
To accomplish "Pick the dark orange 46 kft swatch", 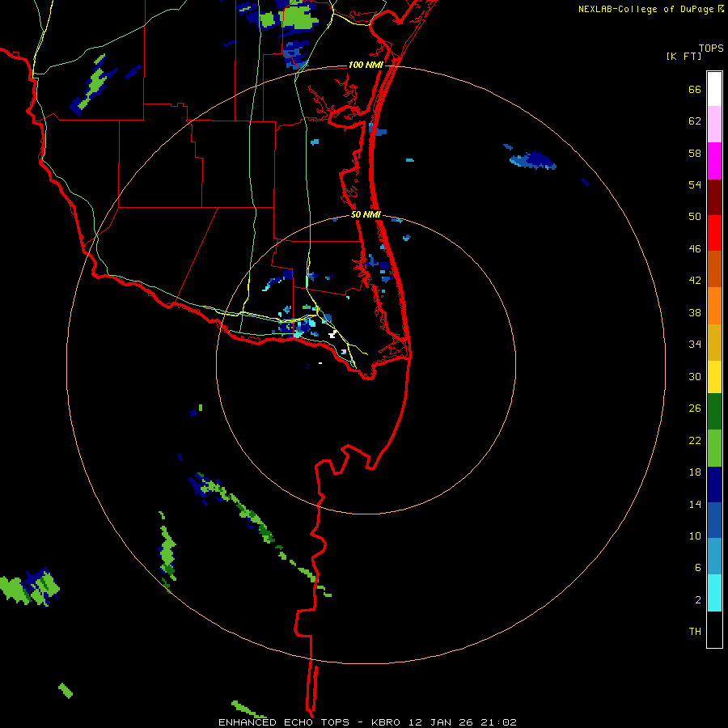I will click(x=714, y=269).
